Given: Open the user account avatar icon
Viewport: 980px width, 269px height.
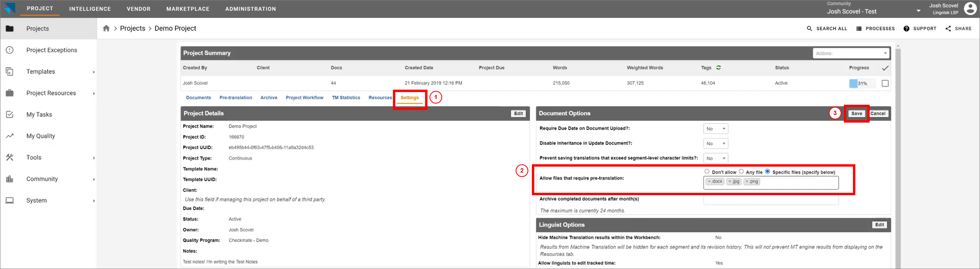Looking at the screenshot, I should point(970,8).
